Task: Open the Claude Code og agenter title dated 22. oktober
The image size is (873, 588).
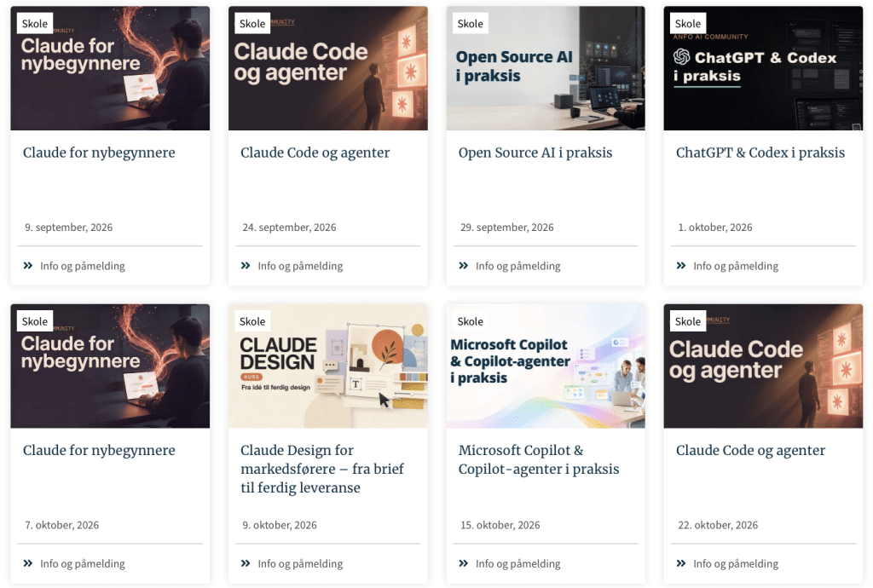Action: pyautogui.click(x=750, y=451)
